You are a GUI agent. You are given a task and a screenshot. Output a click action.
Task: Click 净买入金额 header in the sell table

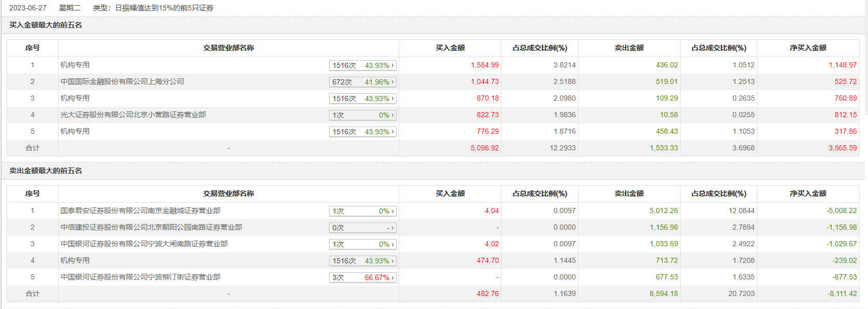coord(808,193)
